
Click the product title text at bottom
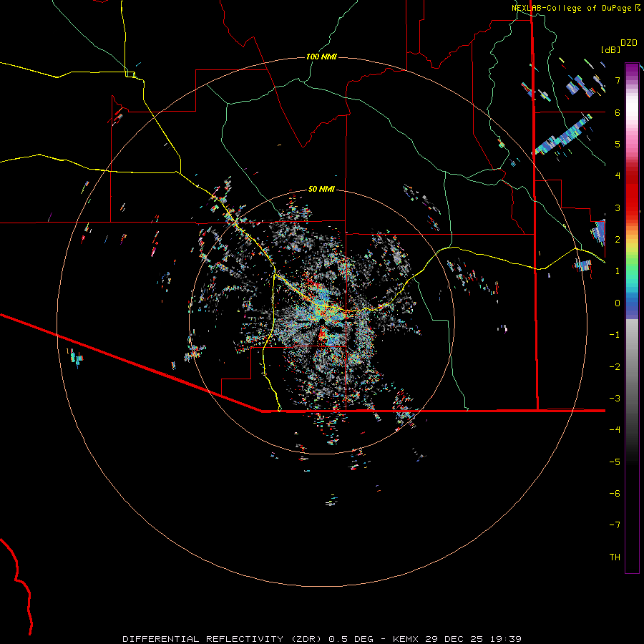[321, 639]
